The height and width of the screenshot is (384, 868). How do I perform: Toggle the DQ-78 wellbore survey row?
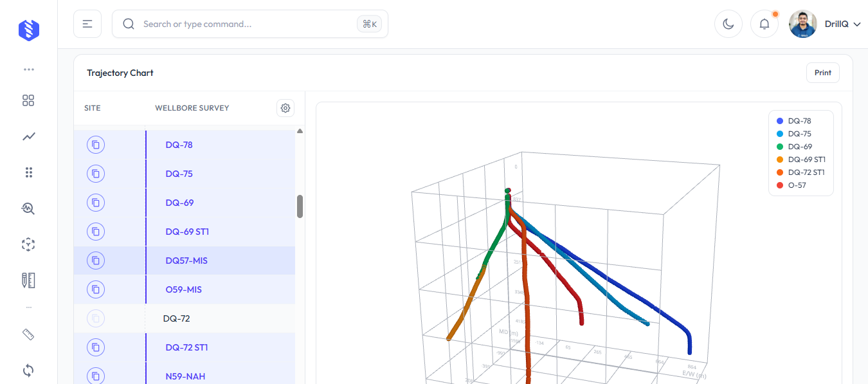click(x=185, y=145)
